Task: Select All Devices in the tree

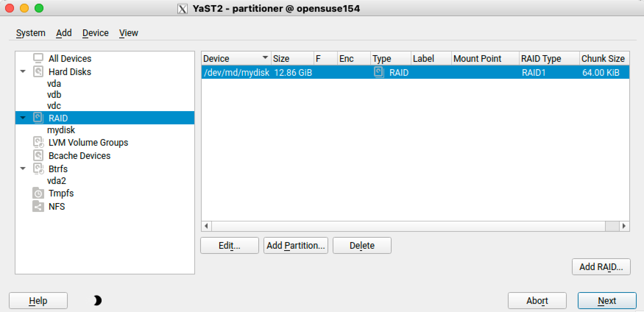Action: click(70, 58)
